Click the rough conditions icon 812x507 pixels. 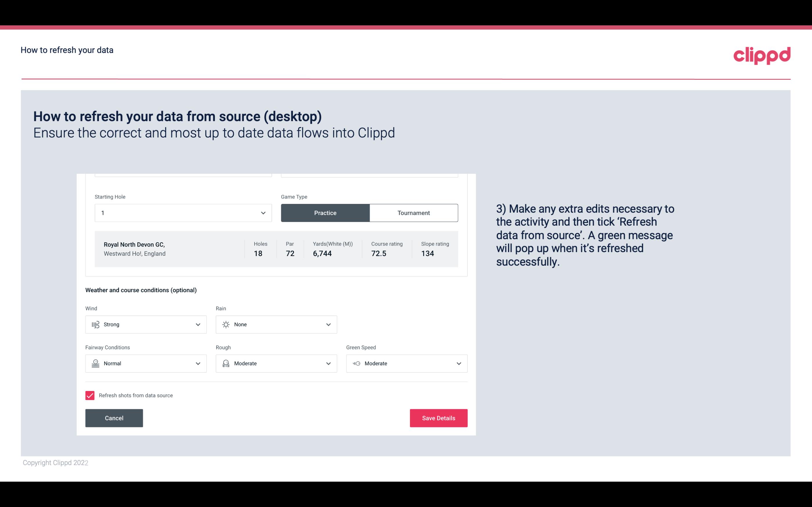[x=225, y=363]
